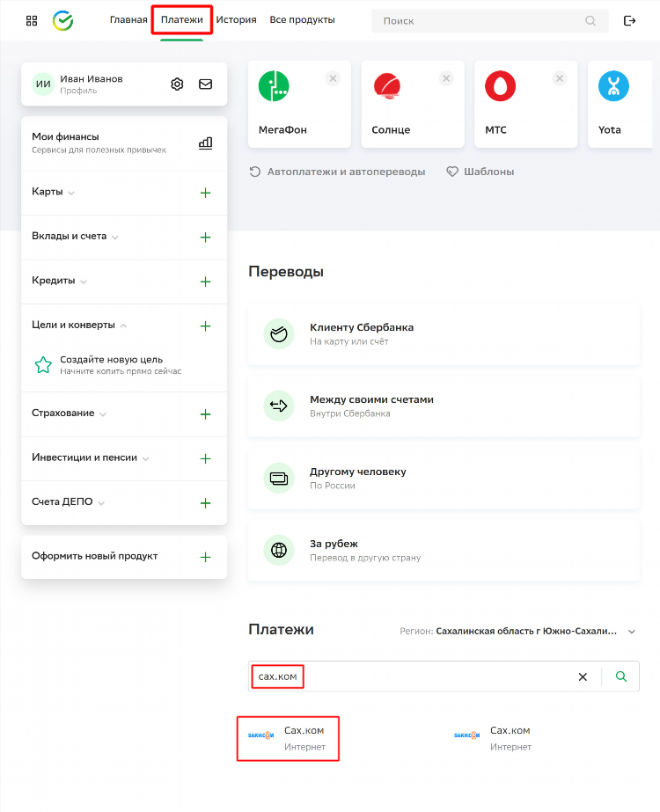660x812 pixels.
Task: Open messages envelope icon
Action: [206, 84]
